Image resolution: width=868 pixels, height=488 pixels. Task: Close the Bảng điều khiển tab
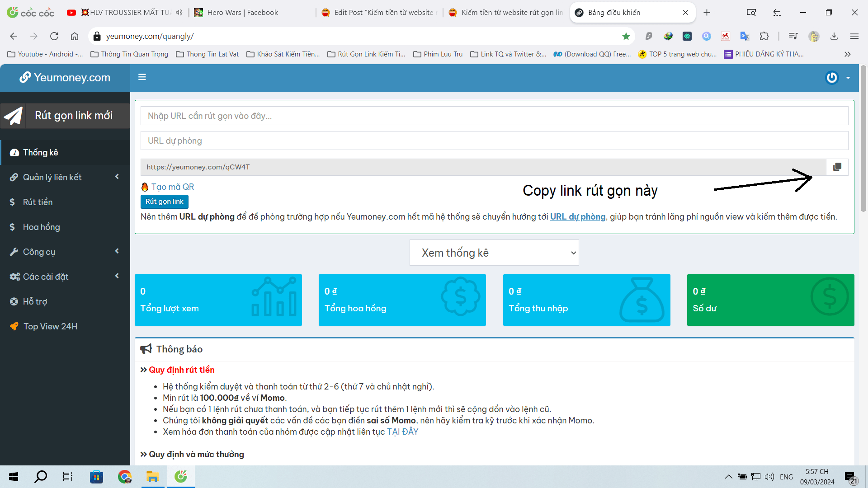(685, 13)
